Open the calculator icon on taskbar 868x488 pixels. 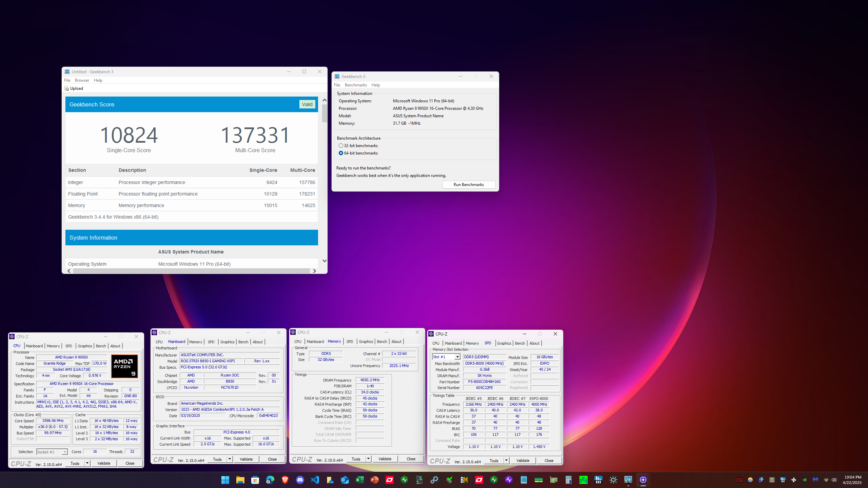pos(568,480)
